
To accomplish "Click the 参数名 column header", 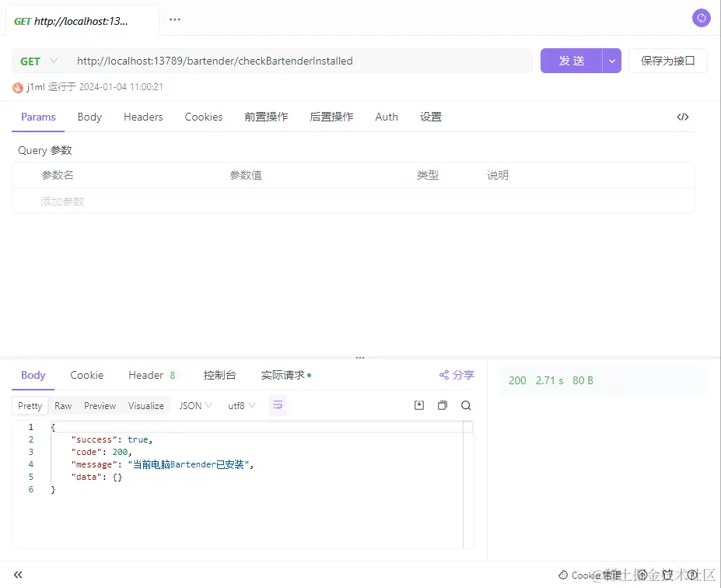I will [58, 175].
